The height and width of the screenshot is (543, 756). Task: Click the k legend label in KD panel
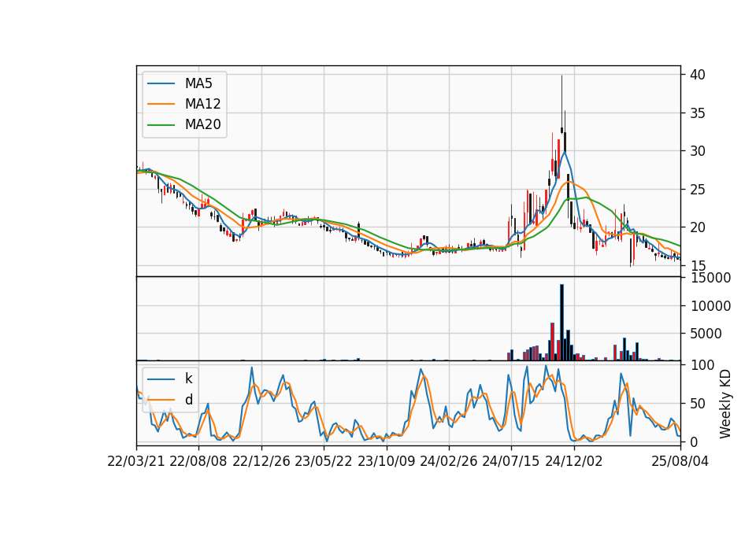click(x=188, y=379)
